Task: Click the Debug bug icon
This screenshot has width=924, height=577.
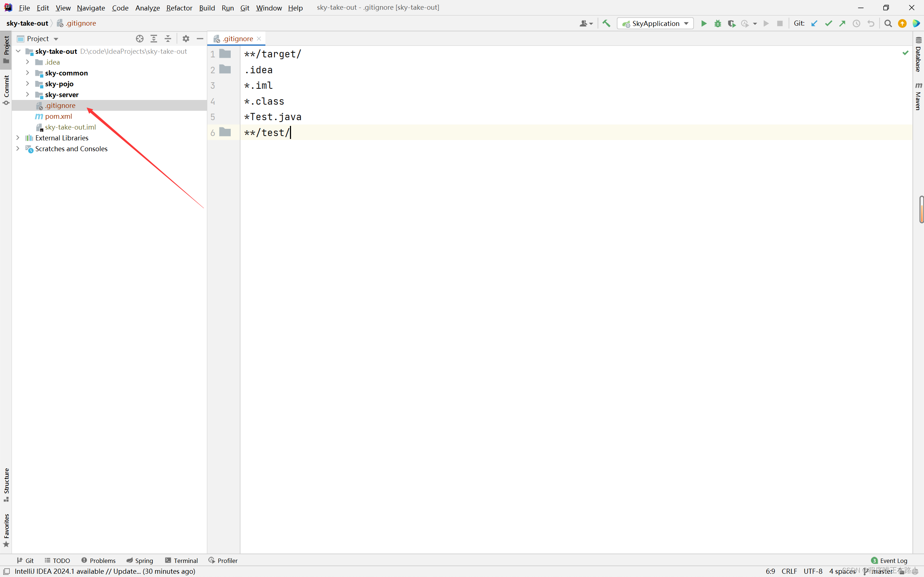Action: (717, 24)
